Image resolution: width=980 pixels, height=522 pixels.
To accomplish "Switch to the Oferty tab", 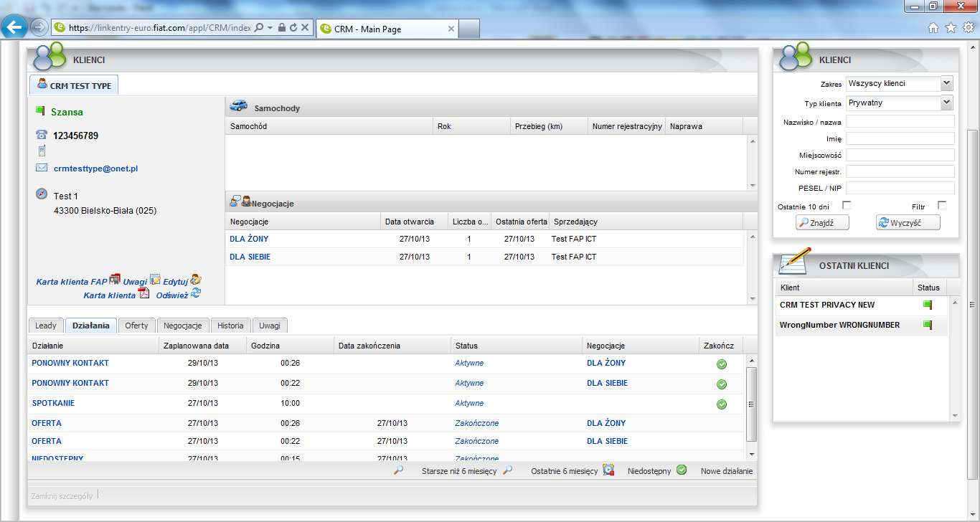I will click(136, 326).
